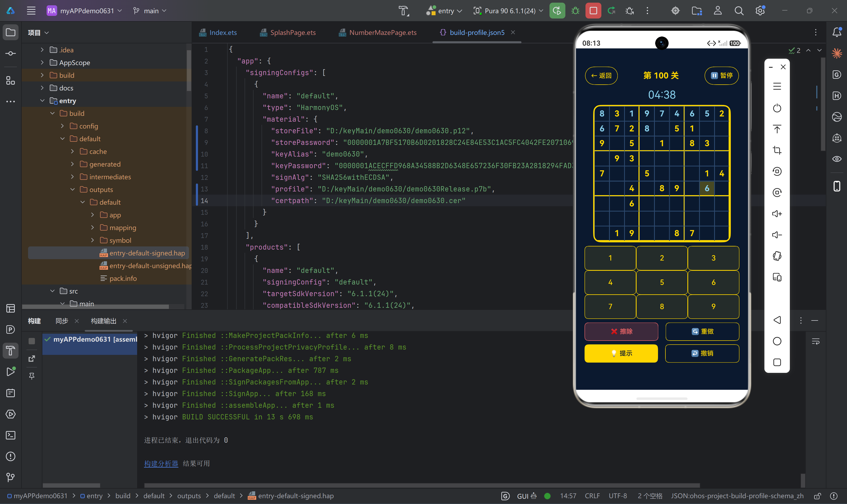The image size is (847, 504).
Task: Start debugging with the bug icon
Action: [575, 11]
